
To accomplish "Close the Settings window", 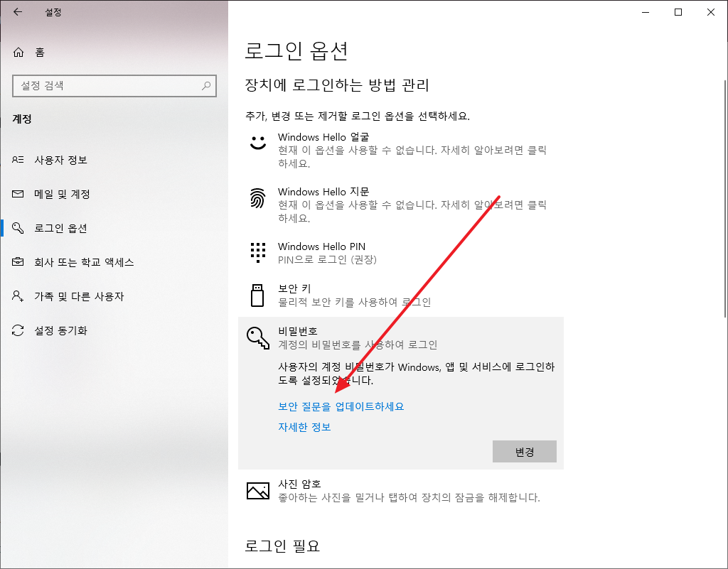I will pos(710,13).
